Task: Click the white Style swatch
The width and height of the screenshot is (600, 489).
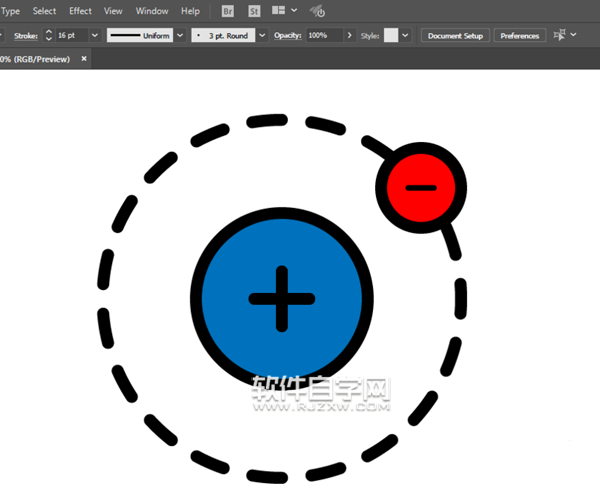Action: point(391,35)
